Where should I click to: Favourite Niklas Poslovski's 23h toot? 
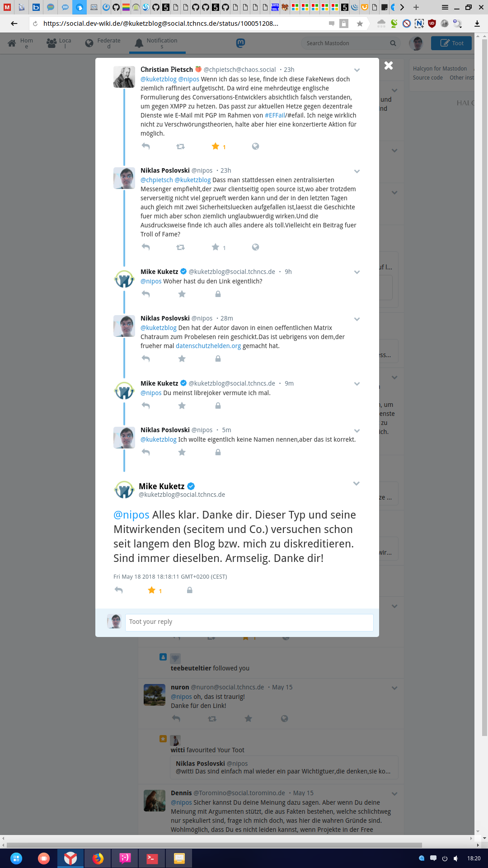(216, 247)
